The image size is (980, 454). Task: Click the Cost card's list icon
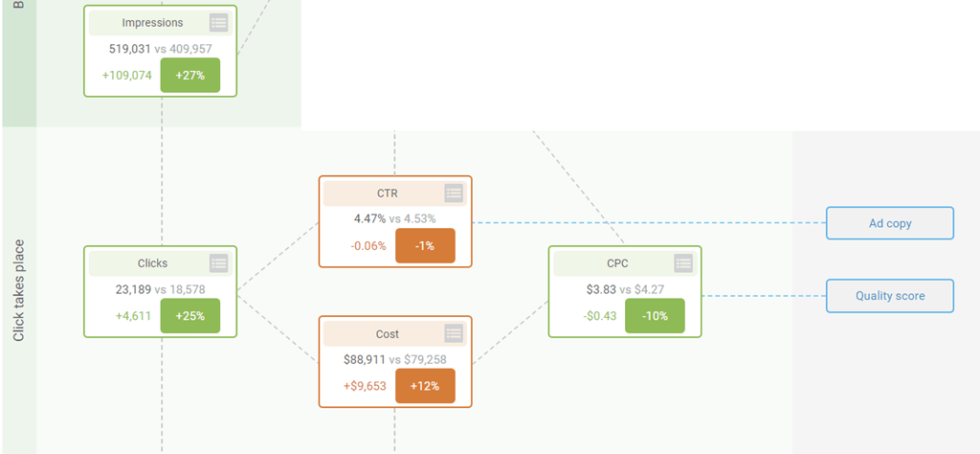point(454,333)
